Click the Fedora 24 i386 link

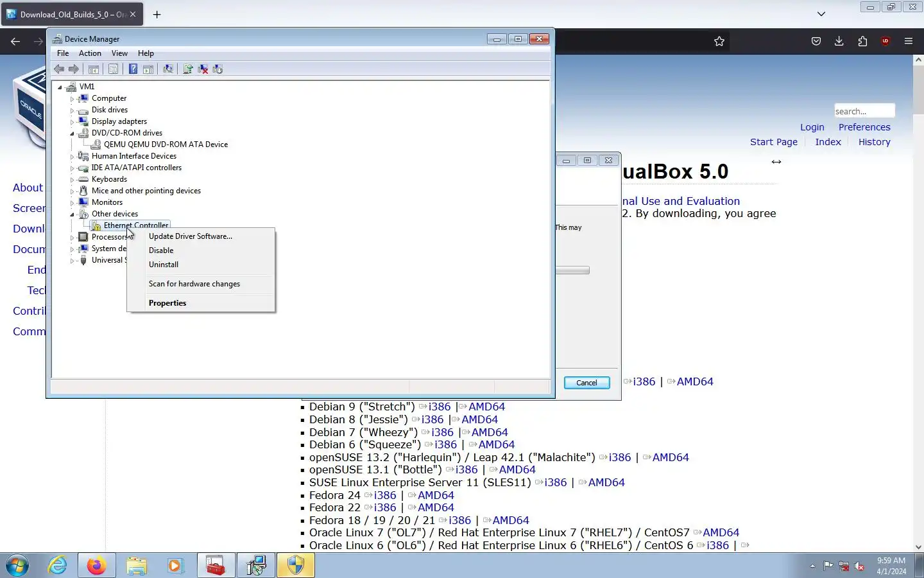(x=385, y=495)
